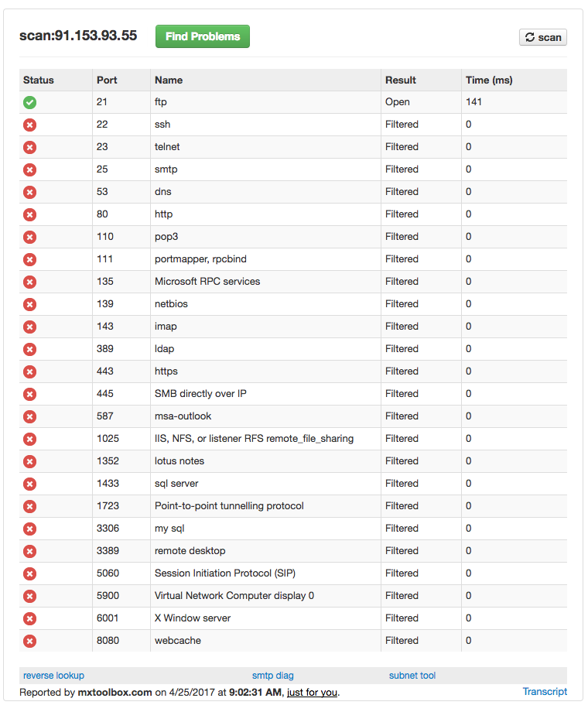Click the green check icon for ftp
Viewport: 588px width, 712px height.
click(x=30, y=102)
